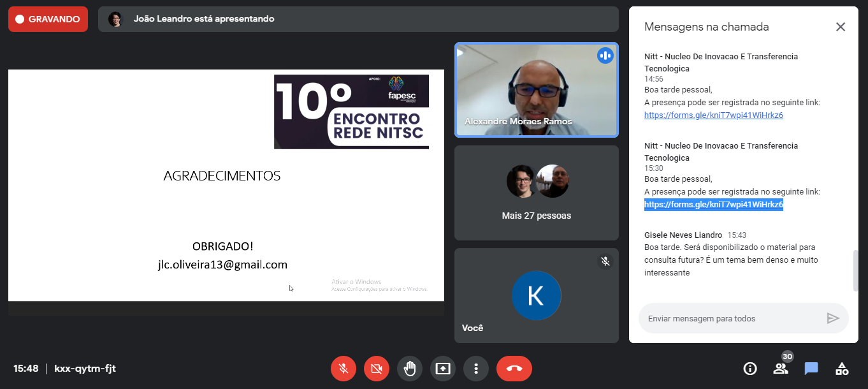
Task: Click the chat panel scrollbar
Action: tap(856, 271)
